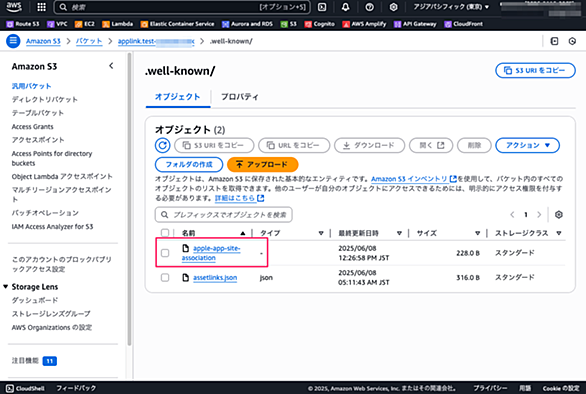Toggle the side navigation hamburger menu
Viewport: 586px width, 394px height.
click(13, 41)
